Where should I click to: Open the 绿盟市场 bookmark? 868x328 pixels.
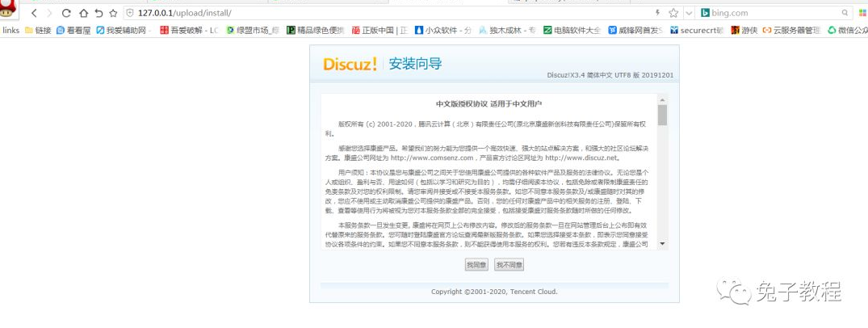253,31
